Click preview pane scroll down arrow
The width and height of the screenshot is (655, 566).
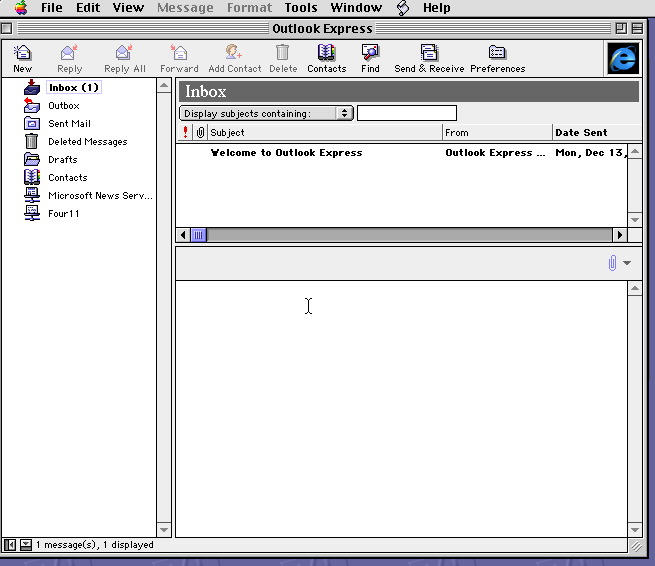(635, 530)
